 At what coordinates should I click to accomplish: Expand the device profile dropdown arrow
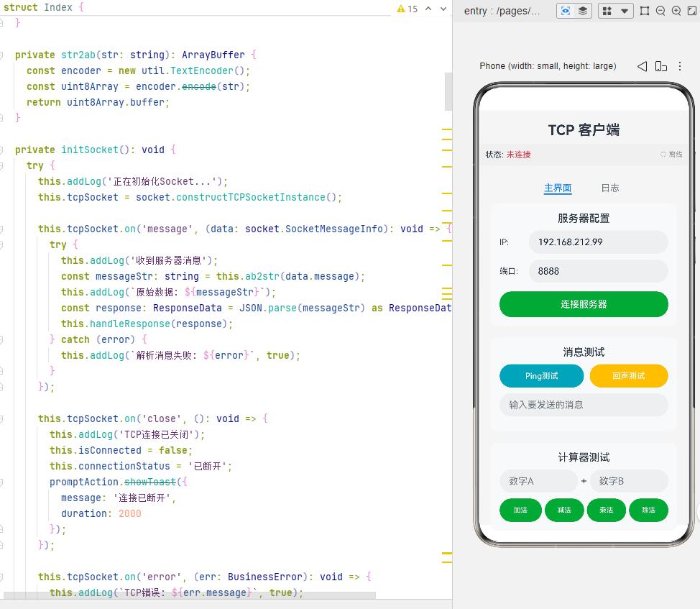625,11
